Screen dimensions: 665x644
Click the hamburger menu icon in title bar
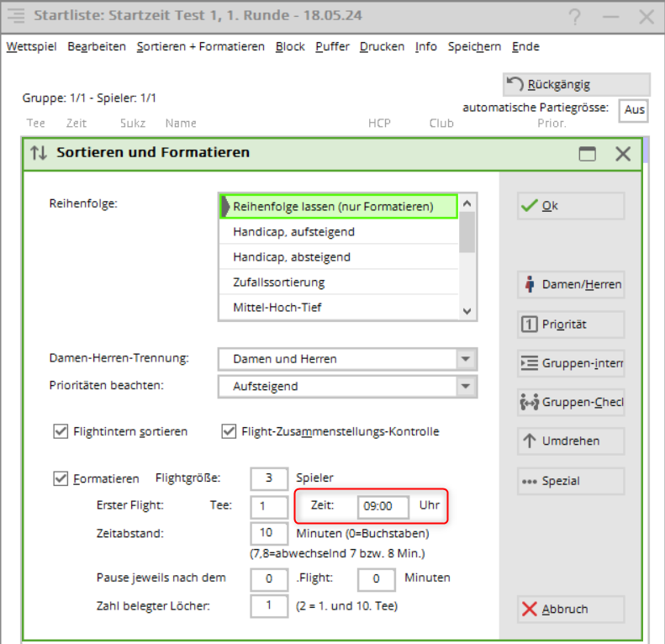click(x=15, y=16)
